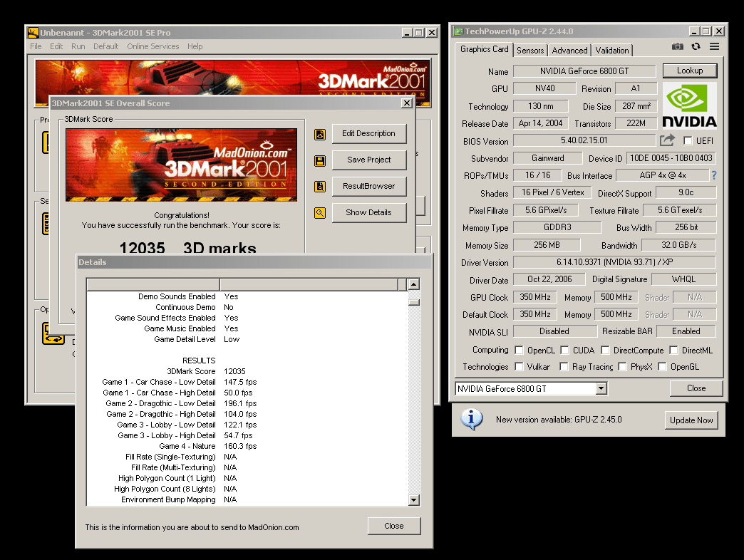Click the Edit Description document icon
744x560 pixels.
pyautogui.click(x=320, y=135)
